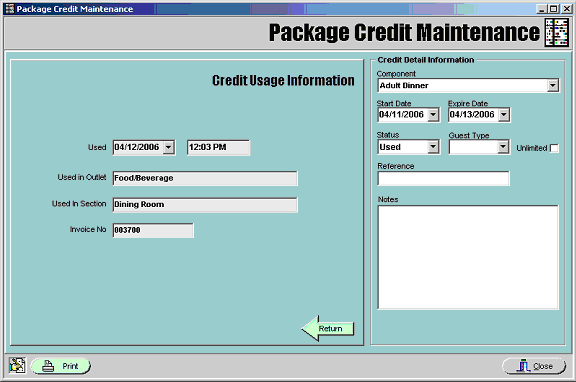The width and height of the screenshot is (576, 382).
Task: Click the Used In Section field
Action: [x=205, y=205]
